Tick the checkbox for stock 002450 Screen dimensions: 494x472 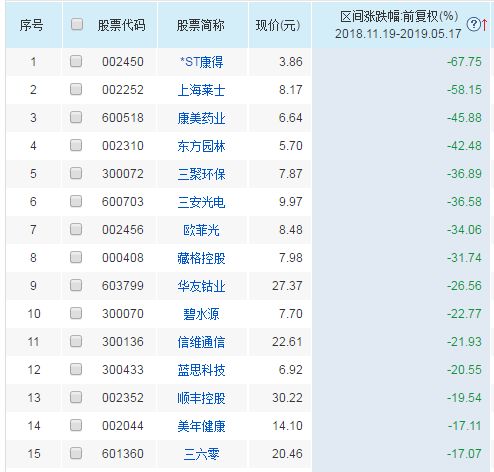pos(76,61)
